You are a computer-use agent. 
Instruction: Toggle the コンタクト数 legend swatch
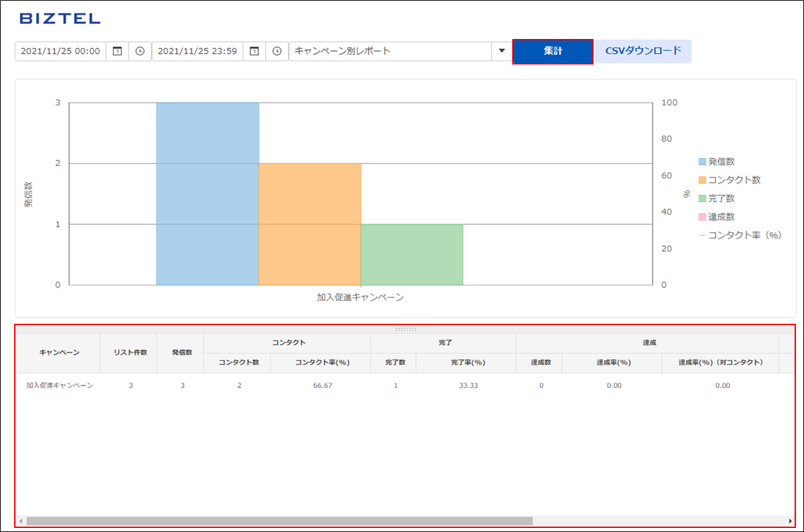tap(702, 181)
